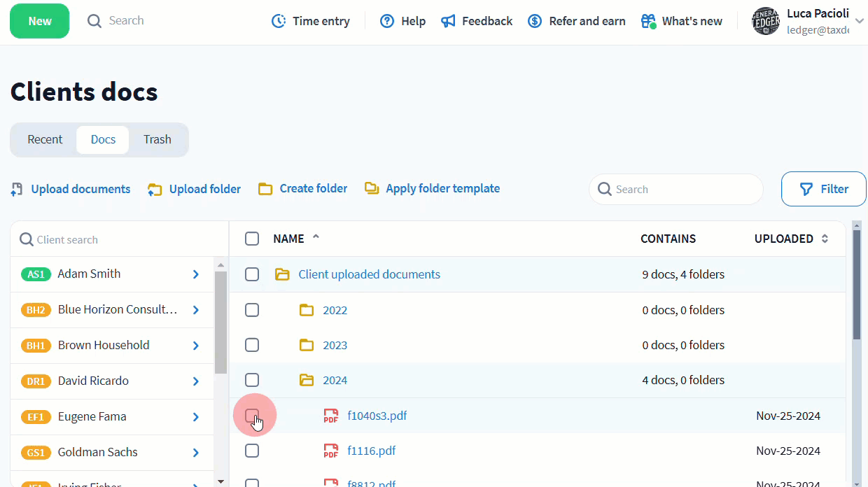Viewport: 868px width, 487px height.
Task: Check the box for f1040s3.pdf
Action: point(252,416)
